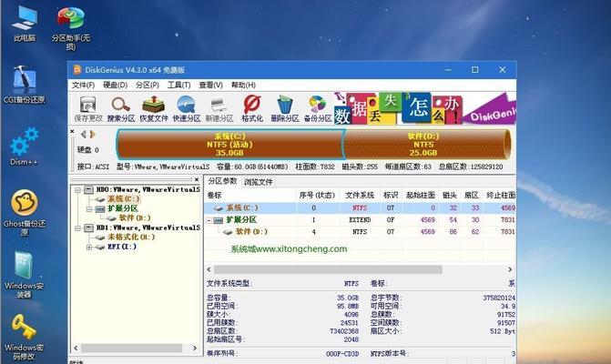Select the 系统(C:) partition bar in disk map
Viewport: 611px width, 364px height.
click(x=229, y=145)
